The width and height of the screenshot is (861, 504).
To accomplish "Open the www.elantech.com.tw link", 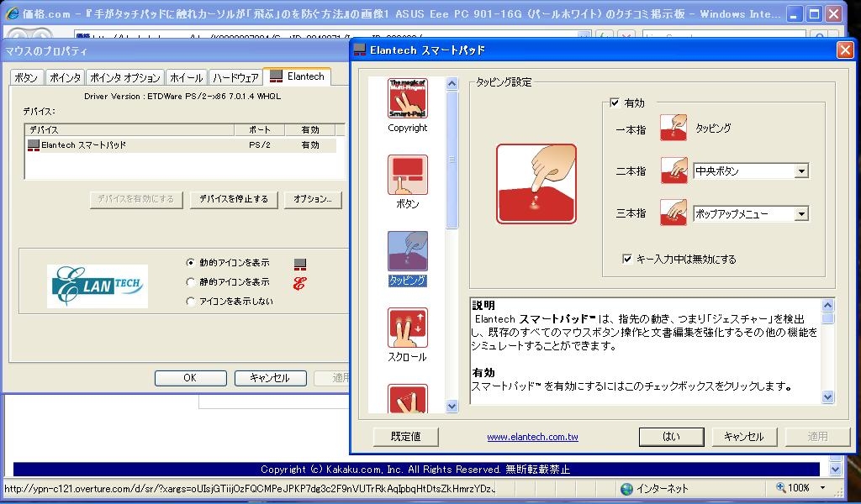I will [x=532, y=437].
